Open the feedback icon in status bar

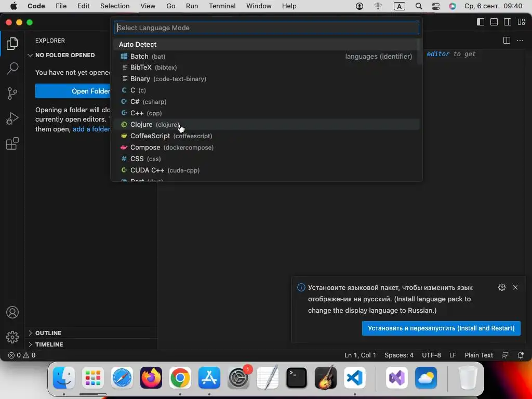pos(505,355)
